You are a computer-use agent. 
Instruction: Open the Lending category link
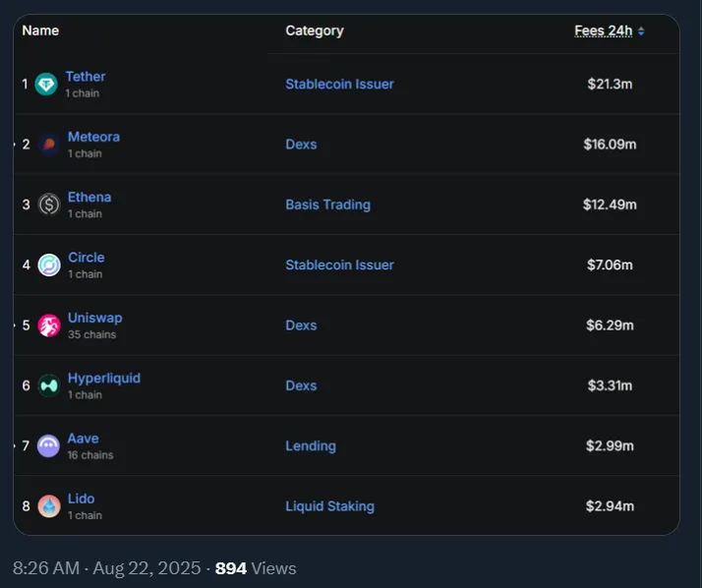coord(311,446)
